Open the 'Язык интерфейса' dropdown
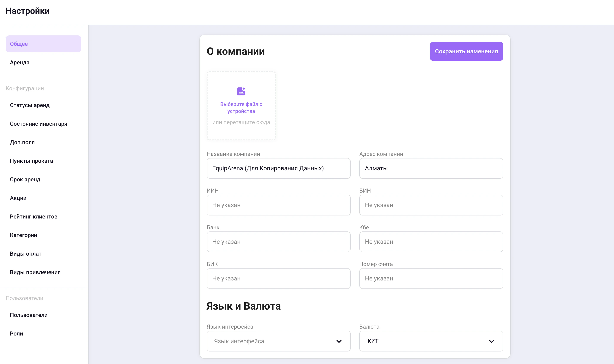Image resolution: width=614 pixels, height=364 pixels. pos(278,341)
